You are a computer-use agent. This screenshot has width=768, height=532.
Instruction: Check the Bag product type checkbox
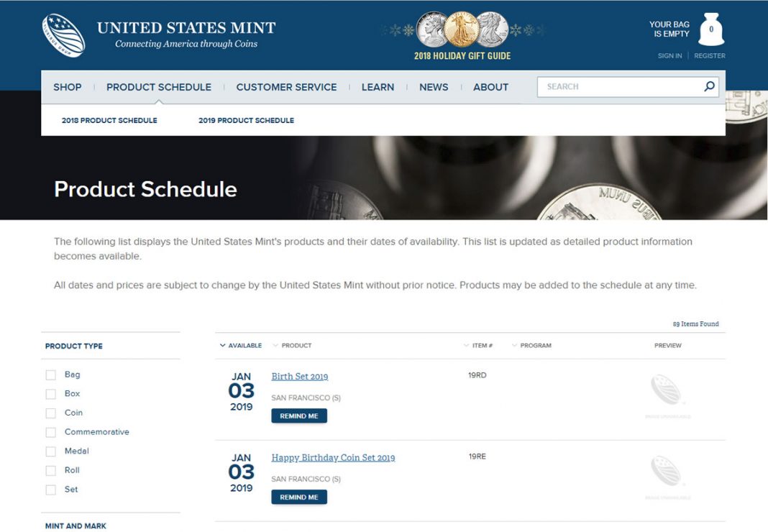(50, 375)
